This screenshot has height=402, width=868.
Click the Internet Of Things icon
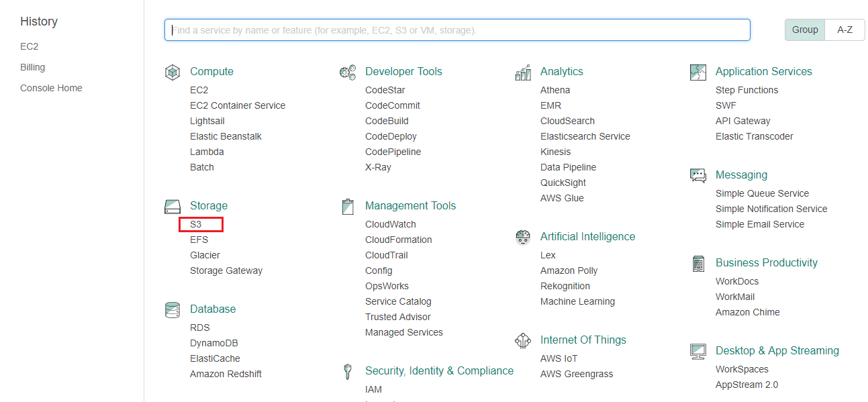[x=523, y=341]
